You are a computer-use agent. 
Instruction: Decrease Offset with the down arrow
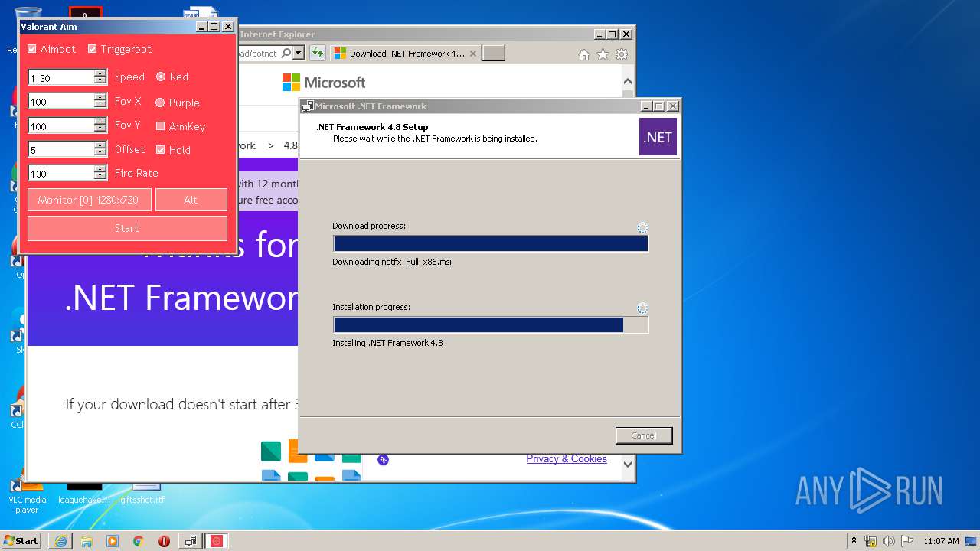coord(100,153)
